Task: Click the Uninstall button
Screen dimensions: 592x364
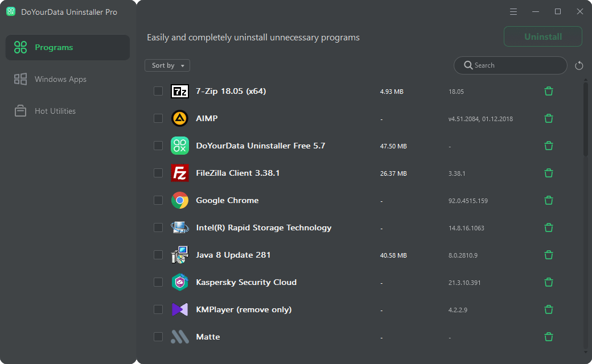Action: [543, 36]
